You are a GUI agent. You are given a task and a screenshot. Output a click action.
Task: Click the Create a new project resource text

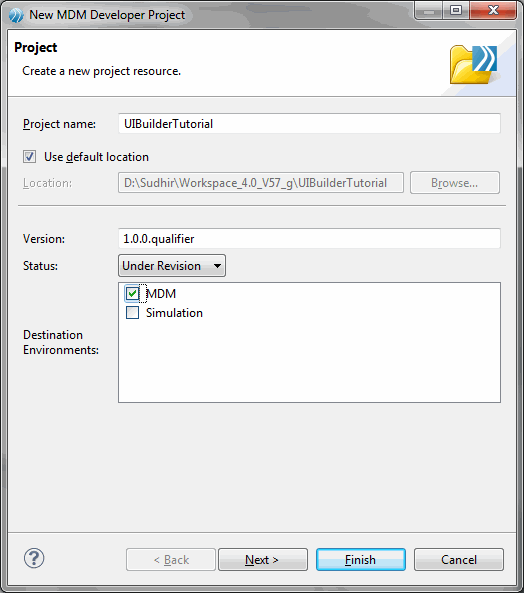[101, 71]
